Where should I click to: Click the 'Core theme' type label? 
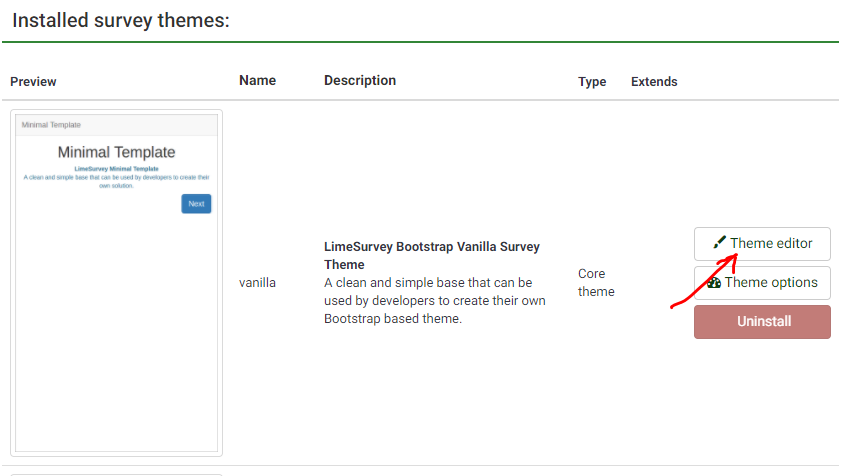click(x=596, y=282)
